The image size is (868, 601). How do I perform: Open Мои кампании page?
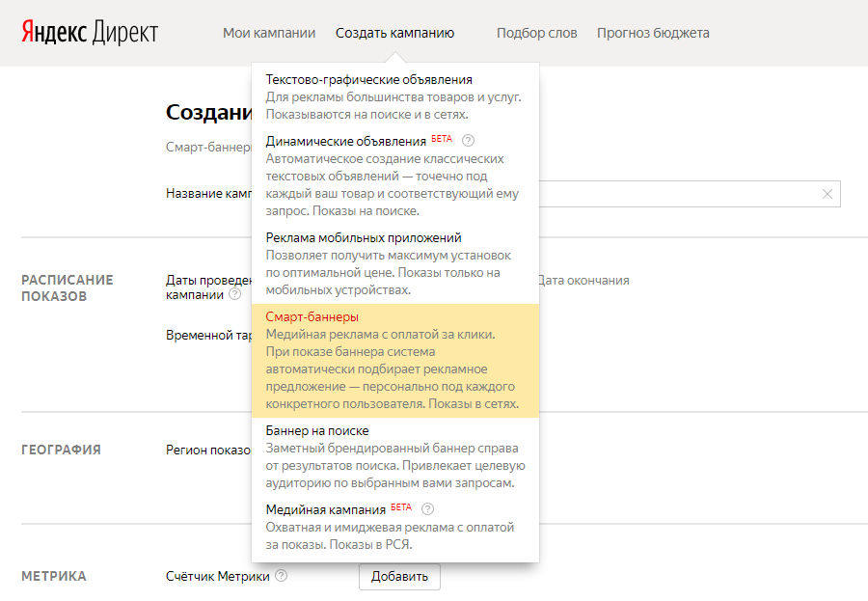(x=269, y=33)
